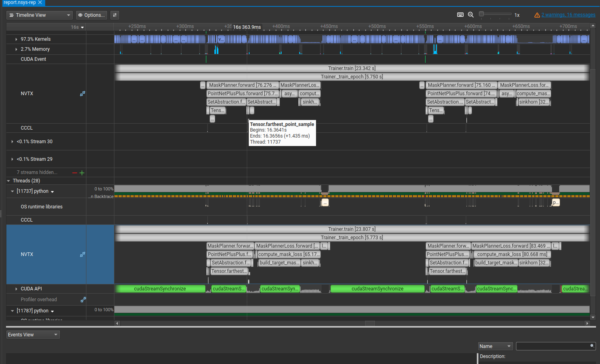This screenshot has height=364, width=600.
Task: Open the Timeline View dropdown
Action: point(40,15)
